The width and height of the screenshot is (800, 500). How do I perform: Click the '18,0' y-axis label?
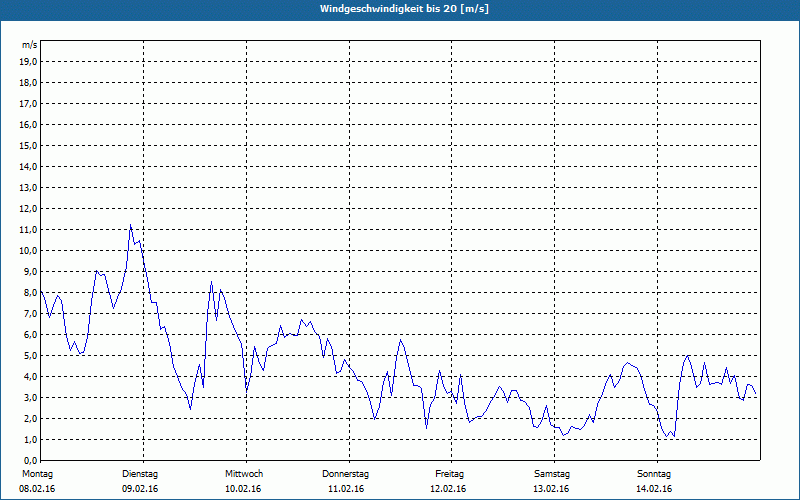point(28,83)
